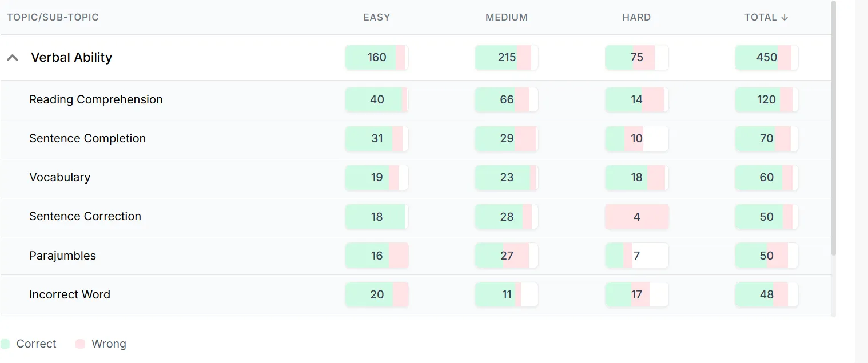
Task: Sort by the TOTAL column arrow
Action: [x=785, y=17]
